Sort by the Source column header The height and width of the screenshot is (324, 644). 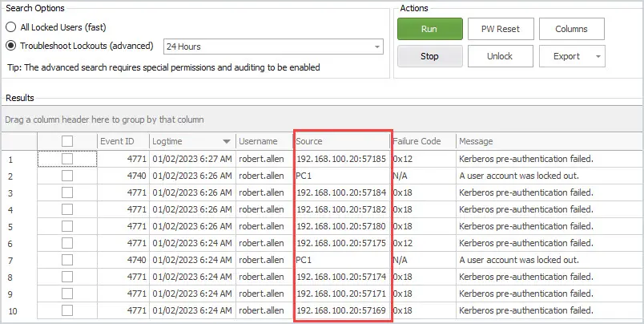point(342,141)
